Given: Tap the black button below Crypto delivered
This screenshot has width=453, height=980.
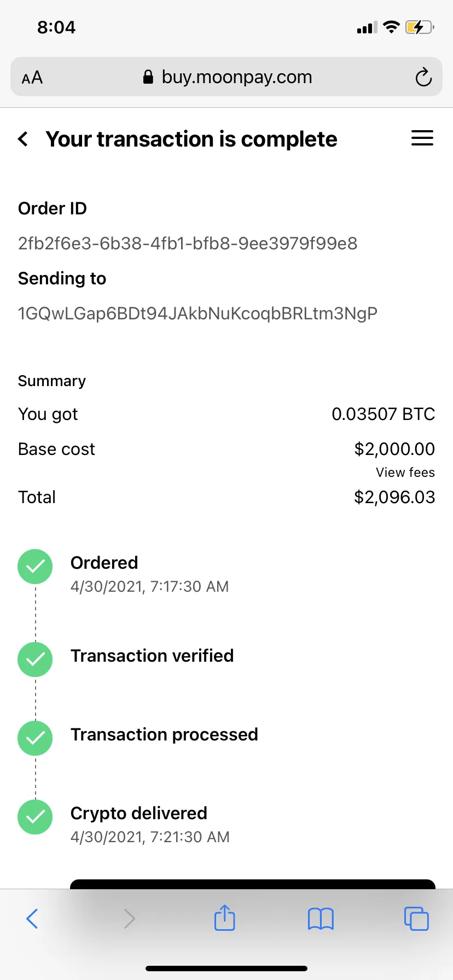Looking at the screenshot, I should coord(253,884).
